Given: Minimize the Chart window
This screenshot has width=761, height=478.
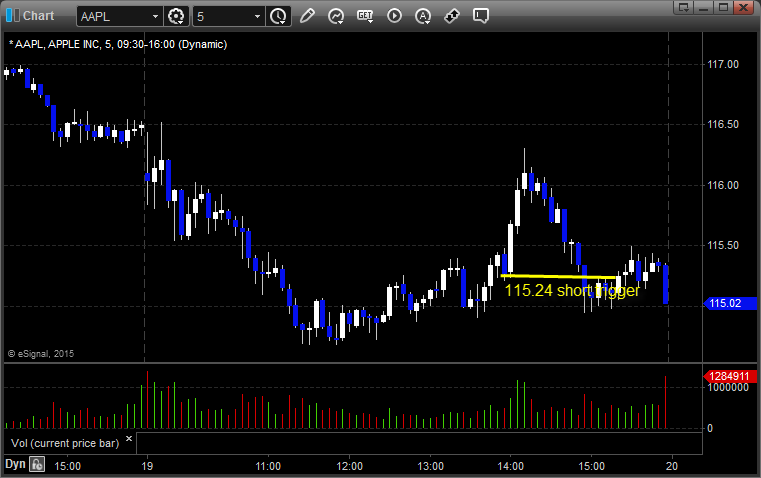Looking at the screenshot, I should pos(704,7).
